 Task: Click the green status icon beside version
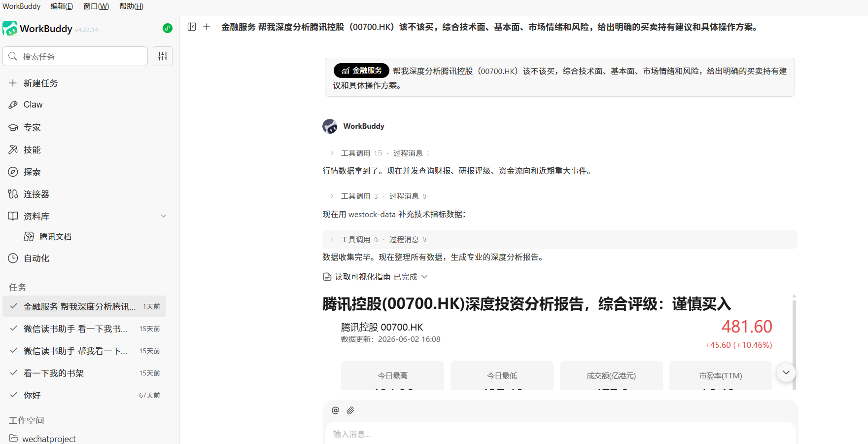coord(168,28)
